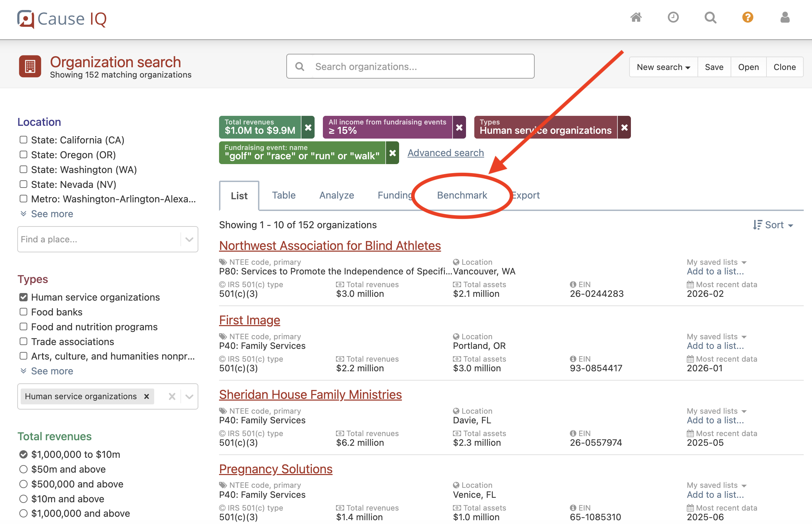Open the New search dropdown
Image resolution: width=812 pixels, height=524 pixels.
click(663, 67)
